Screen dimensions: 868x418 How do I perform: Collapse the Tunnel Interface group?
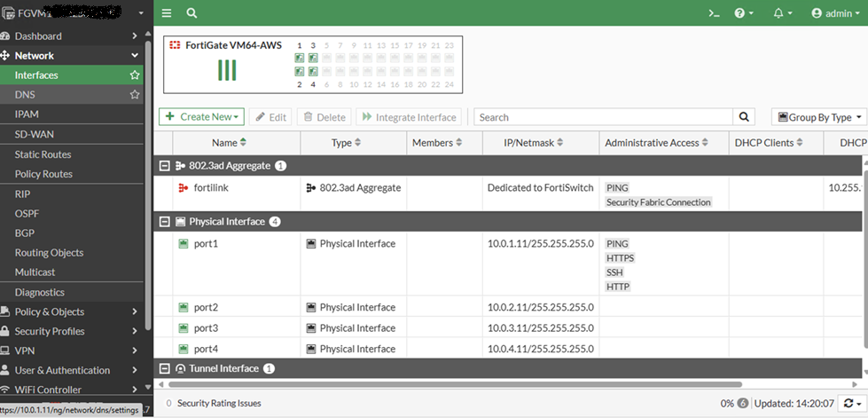point(164,368)
